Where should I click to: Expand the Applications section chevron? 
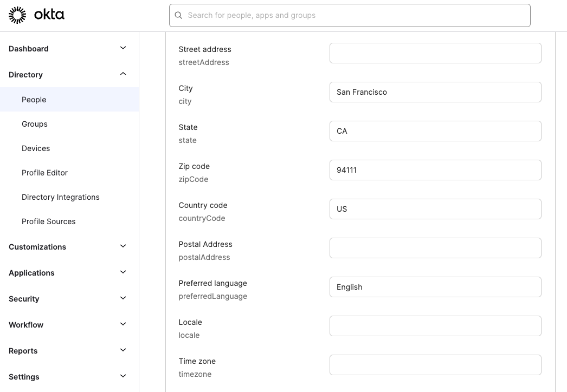tap(123, 272)
